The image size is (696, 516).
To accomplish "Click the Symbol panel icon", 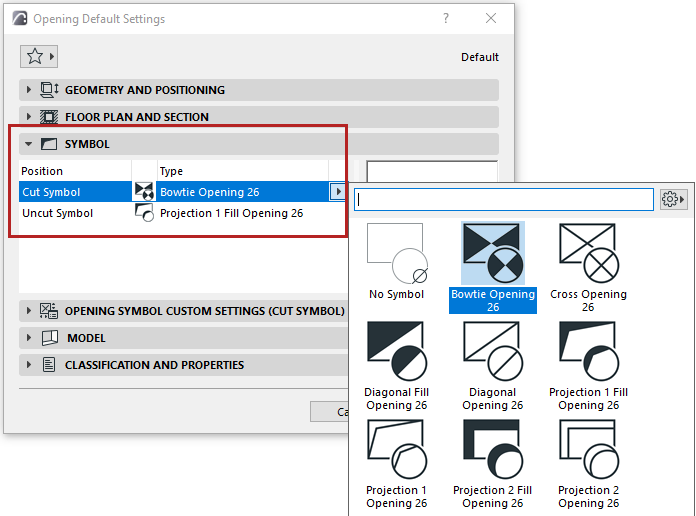I will (49, 144).
